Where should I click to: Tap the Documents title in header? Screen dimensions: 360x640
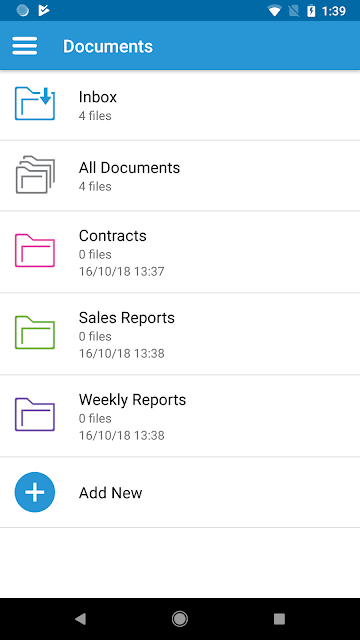(108, 46)
